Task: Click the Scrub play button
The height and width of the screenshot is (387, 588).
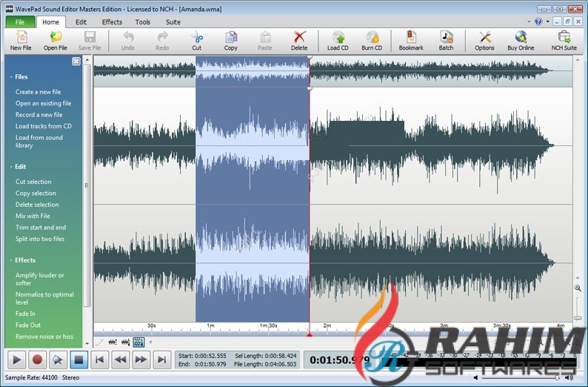Action: tap(58, 360)
